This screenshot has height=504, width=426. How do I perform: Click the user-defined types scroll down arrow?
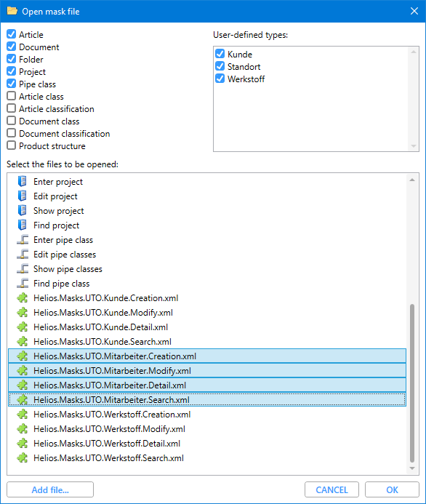point(414,146)
